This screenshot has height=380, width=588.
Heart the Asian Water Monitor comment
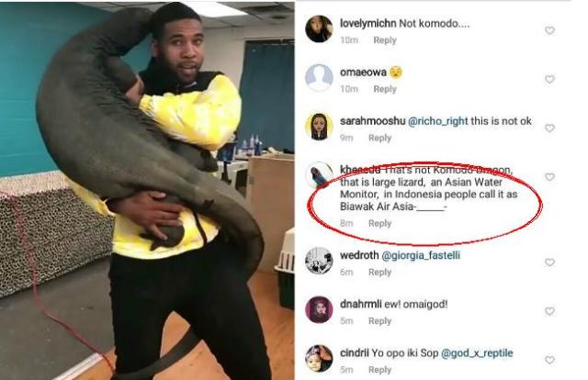tap(549, 177)
